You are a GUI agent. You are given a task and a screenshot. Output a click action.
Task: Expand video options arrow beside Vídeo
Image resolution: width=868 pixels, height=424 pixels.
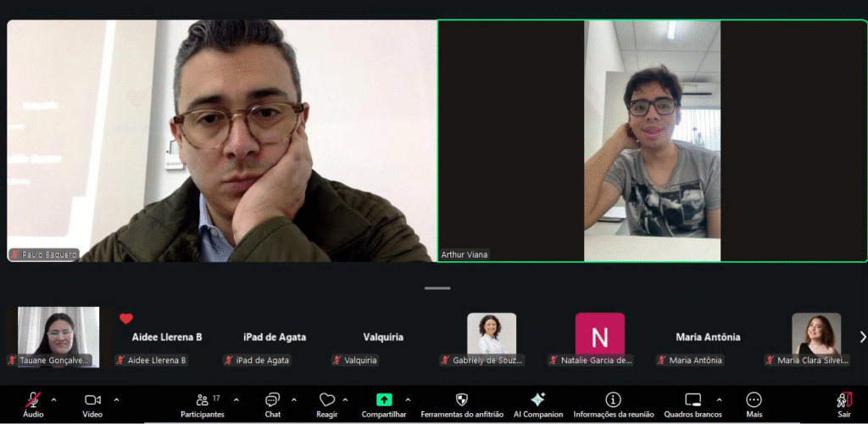[x=116, y=399]
